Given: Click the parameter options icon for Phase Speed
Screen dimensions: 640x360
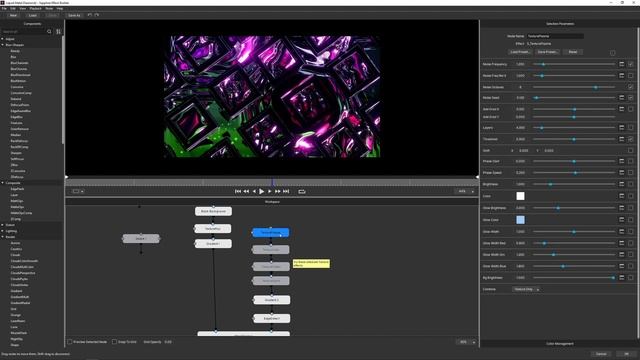Looking at the screenshot, I should 622,173.
